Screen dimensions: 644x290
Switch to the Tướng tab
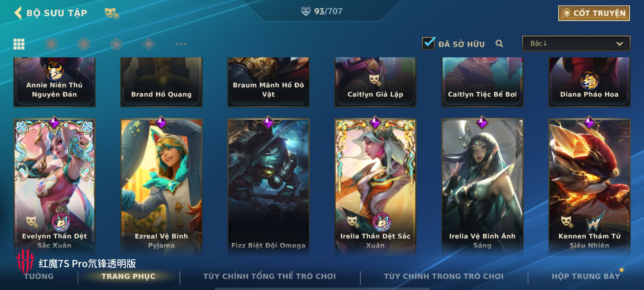click(x=39, y=276)
